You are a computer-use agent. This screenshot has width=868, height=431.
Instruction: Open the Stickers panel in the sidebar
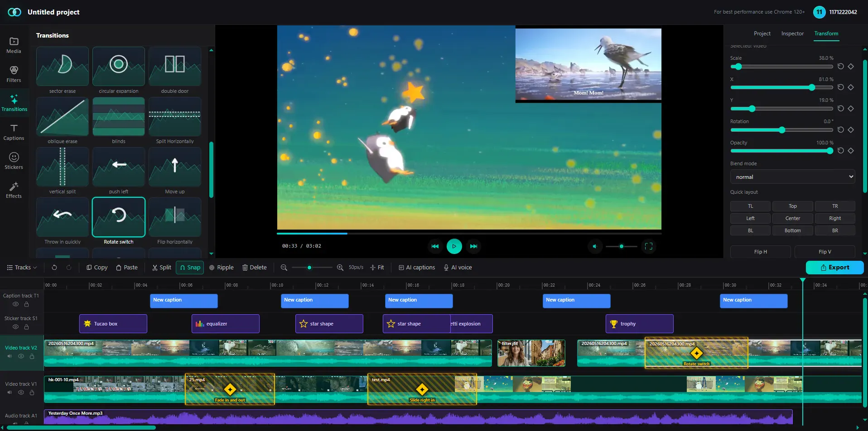pyautogui.click(x=14, y=161)
